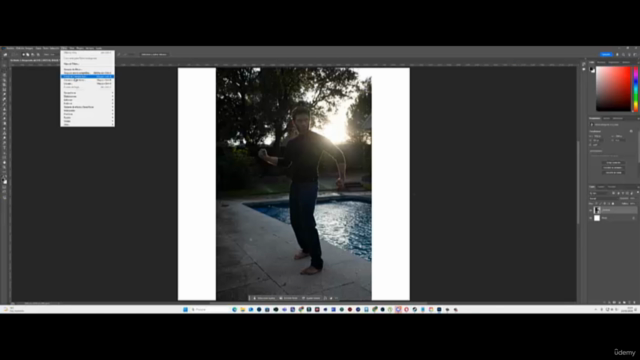Toggle visibility of the white Fondo layer
Image resolution: width=640 pixels, height=360 pixels.
click(x=590, y=218)
